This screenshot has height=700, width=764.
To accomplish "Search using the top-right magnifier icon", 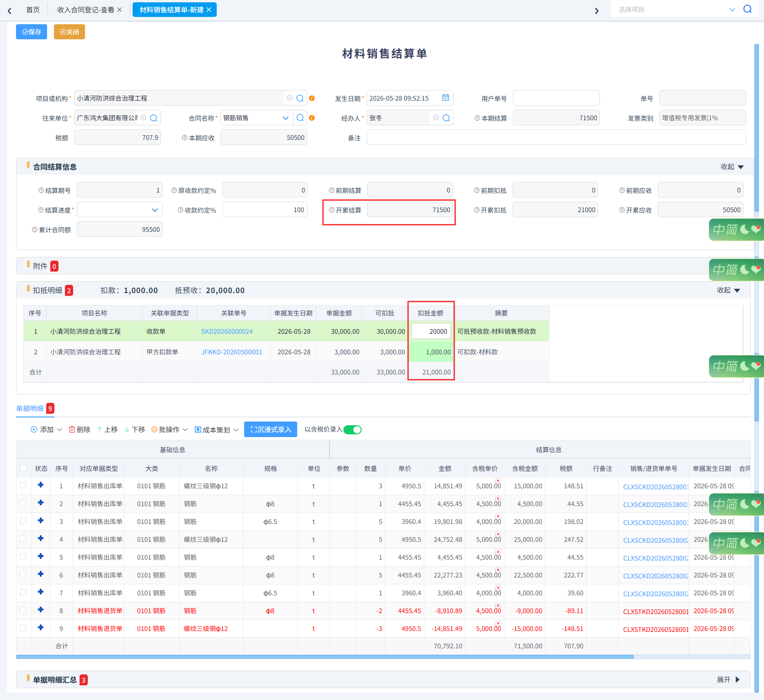I will point(748,9).
